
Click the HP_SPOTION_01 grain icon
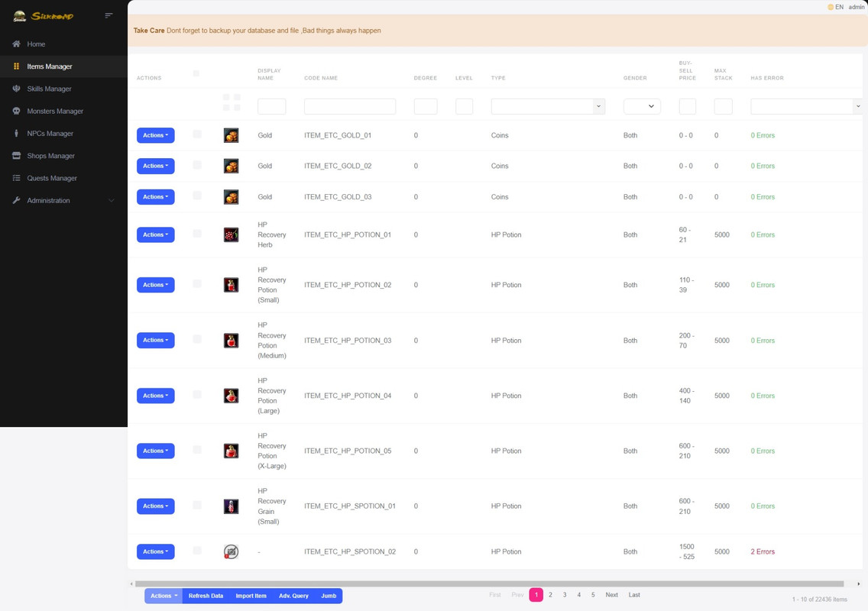point(231,506)
